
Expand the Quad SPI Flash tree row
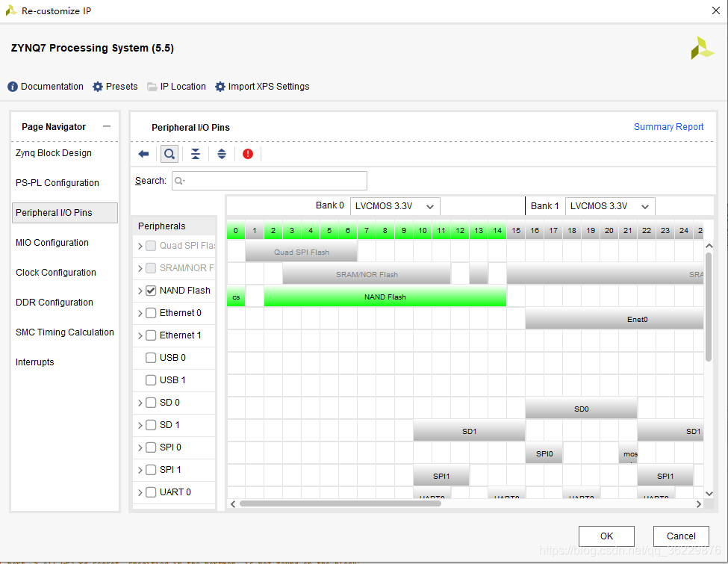pos(140,247)
